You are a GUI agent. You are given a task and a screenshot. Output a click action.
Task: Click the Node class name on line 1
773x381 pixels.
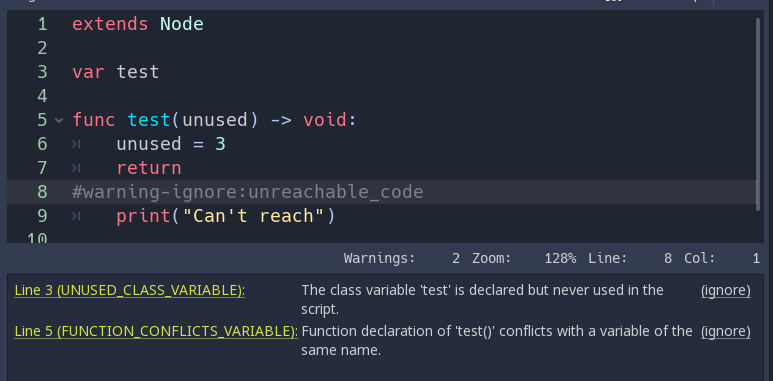click(x=181, y=24)
